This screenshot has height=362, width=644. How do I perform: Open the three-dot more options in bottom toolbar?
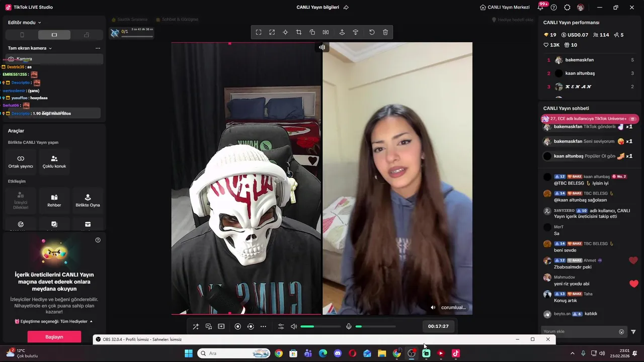(x=263, y=326)
